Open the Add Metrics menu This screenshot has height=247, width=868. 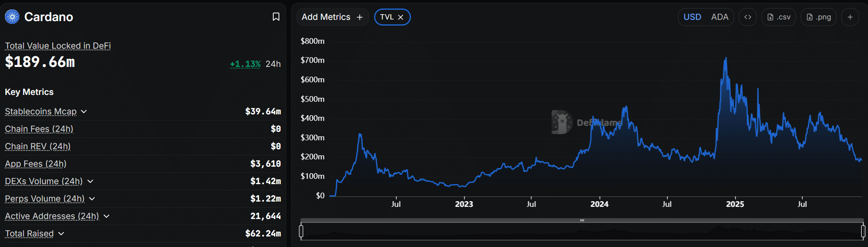point(332,17)
